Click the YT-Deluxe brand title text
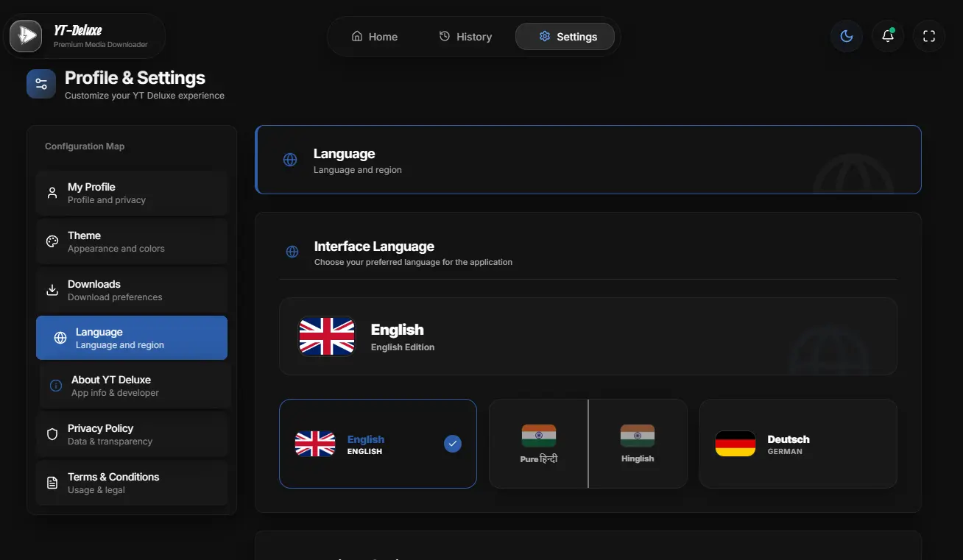Image resolution: width=963 pixels, height=560 pixels. pyautogui.click(x=78, y=30)
